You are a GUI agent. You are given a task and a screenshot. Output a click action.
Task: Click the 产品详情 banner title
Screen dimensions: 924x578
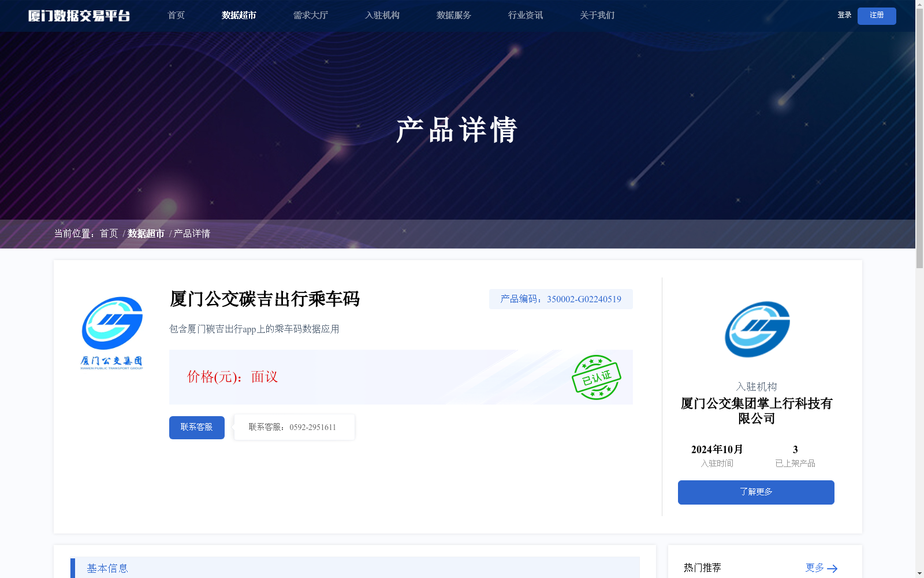click(457, 129)
